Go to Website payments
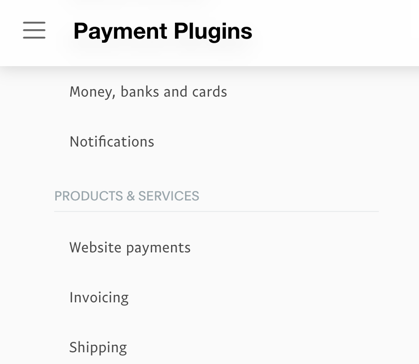 [130, 248]
